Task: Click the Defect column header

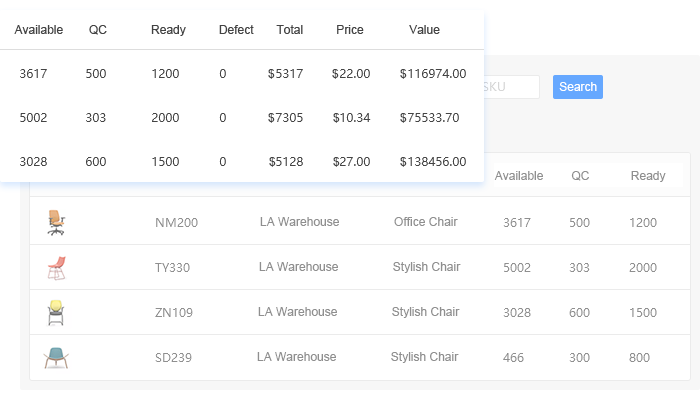Action: pyautogui.click(x=236, y=30)
